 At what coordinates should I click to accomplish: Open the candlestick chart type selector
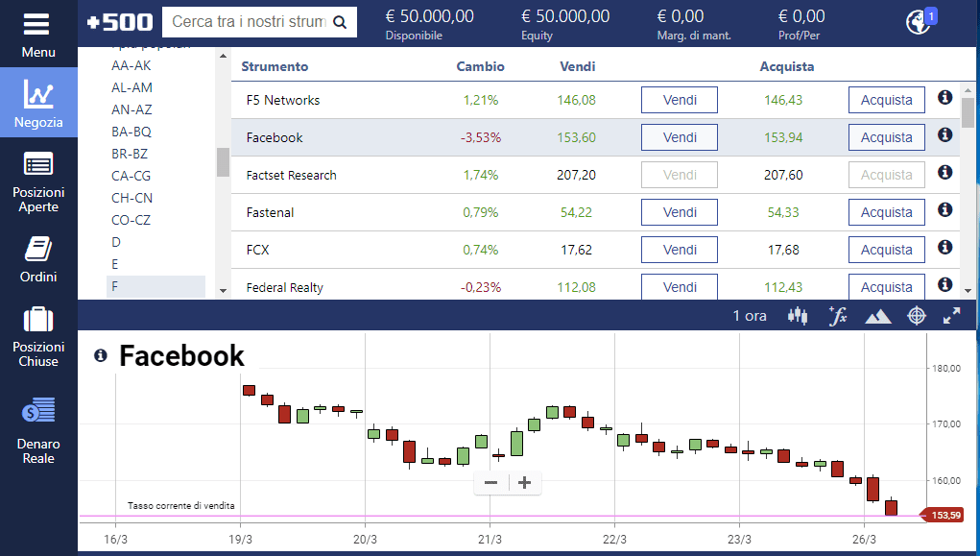click(x=798, y=316)
